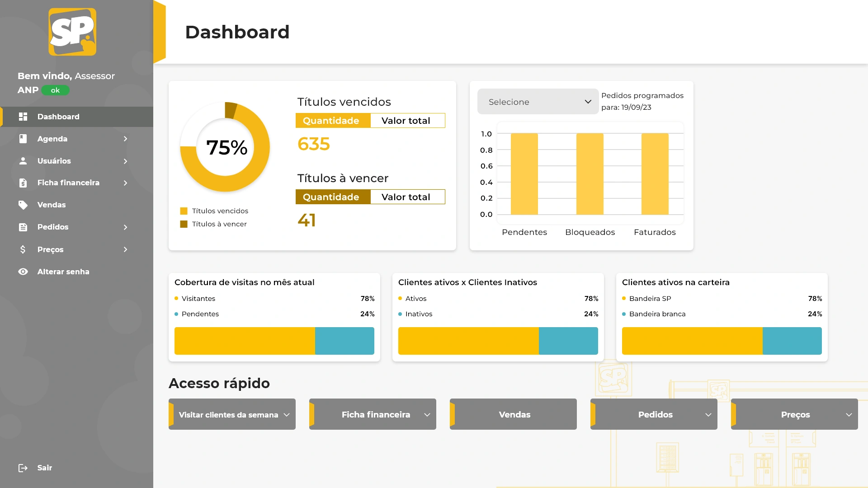Click the Usuários person icon

tap(23, 161)
